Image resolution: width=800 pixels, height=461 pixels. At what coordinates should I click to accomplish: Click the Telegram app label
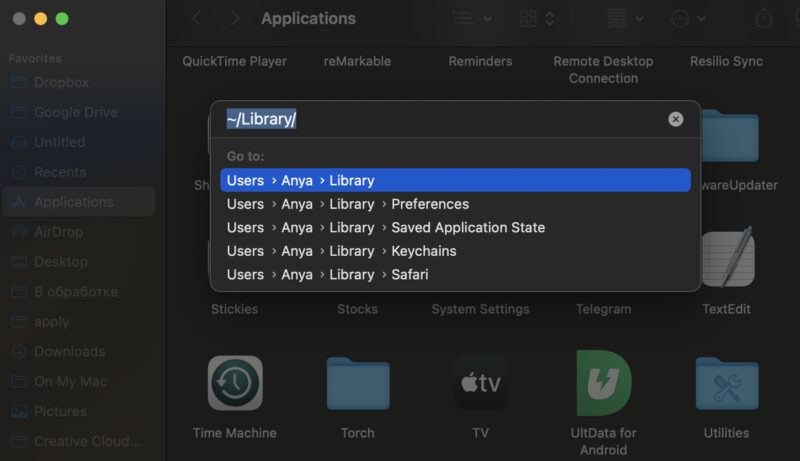603,309
